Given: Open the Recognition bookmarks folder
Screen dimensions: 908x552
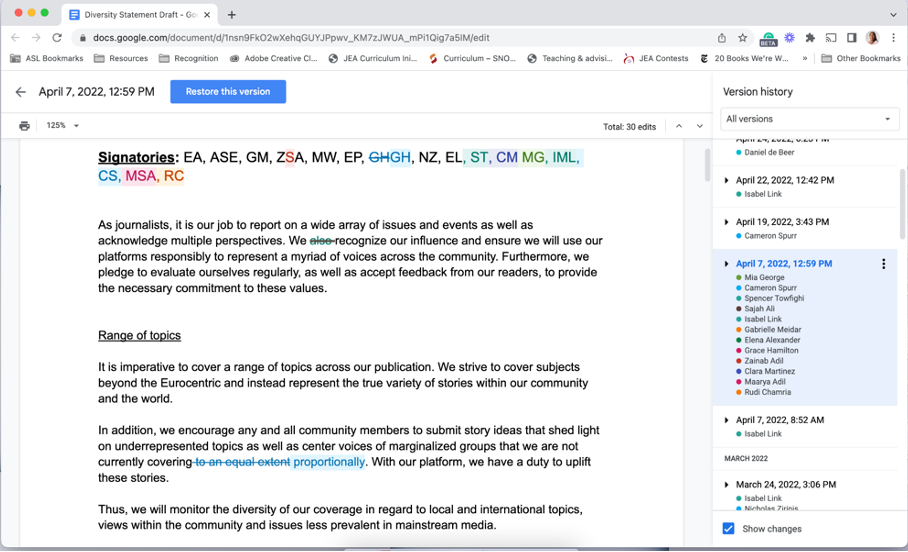Looking at the screenshot, I should click(189, 59).
